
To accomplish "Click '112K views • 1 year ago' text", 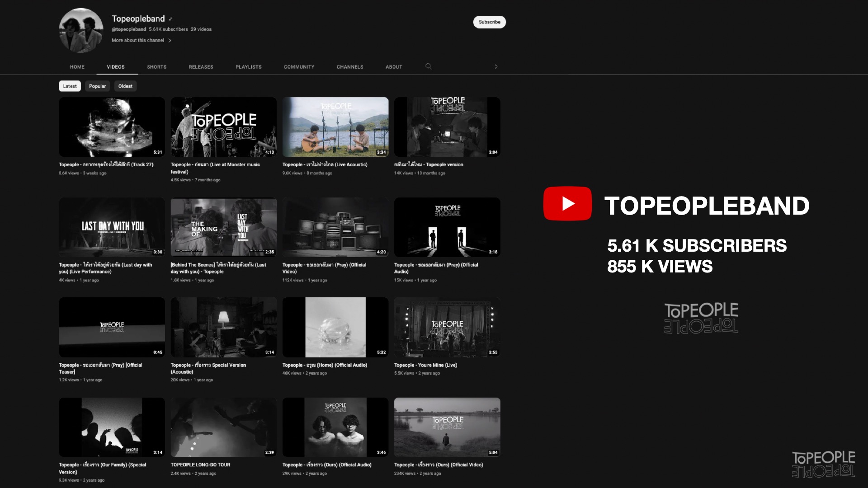I will tap(305, 281).
